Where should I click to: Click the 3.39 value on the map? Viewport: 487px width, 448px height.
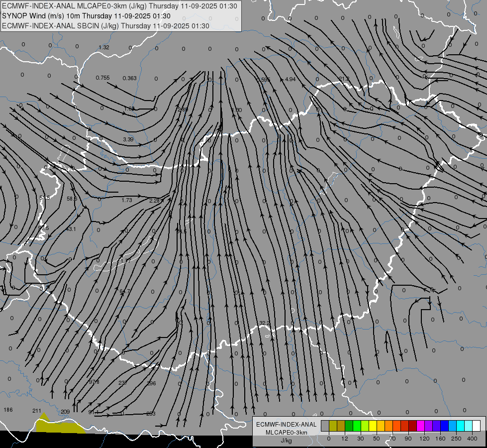(x=128, y=139)
